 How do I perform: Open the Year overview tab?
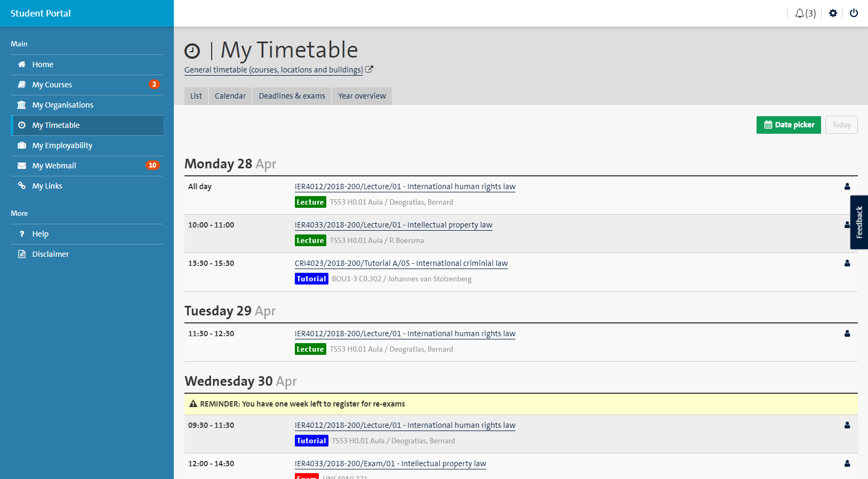click(362, 96)
